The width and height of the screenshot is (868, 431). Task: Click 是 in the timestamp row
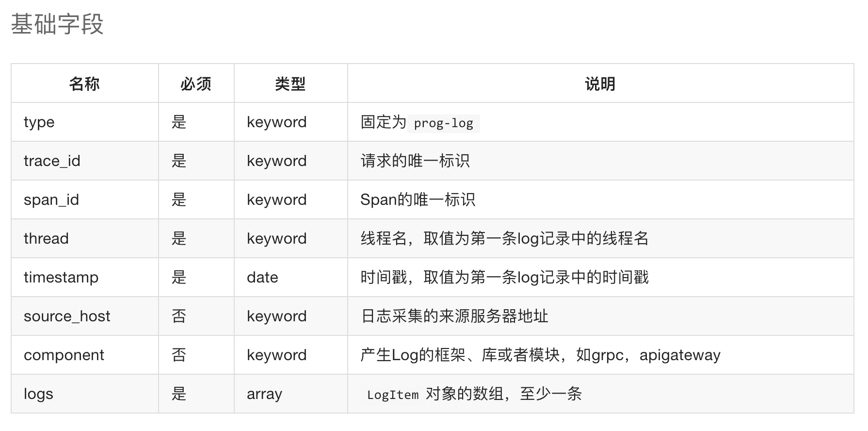click(x=179, y=277)
